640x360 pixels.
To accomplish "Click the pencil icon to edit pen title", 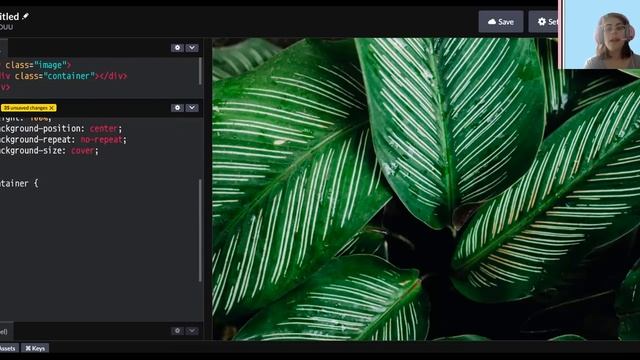I will 25,16.
